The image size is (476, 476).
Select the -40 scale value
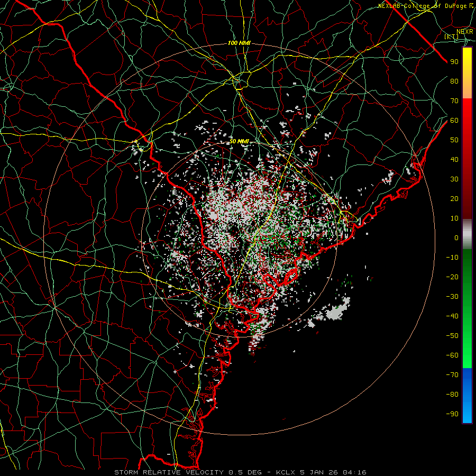click(x=452, y=316)
